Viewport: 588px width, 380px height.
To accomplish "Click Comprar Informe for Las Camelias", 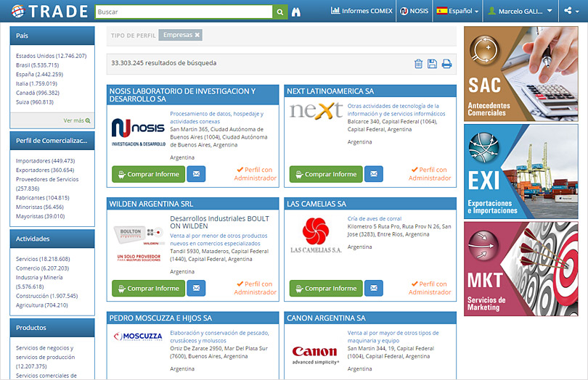I will click(x=326, y=288).
